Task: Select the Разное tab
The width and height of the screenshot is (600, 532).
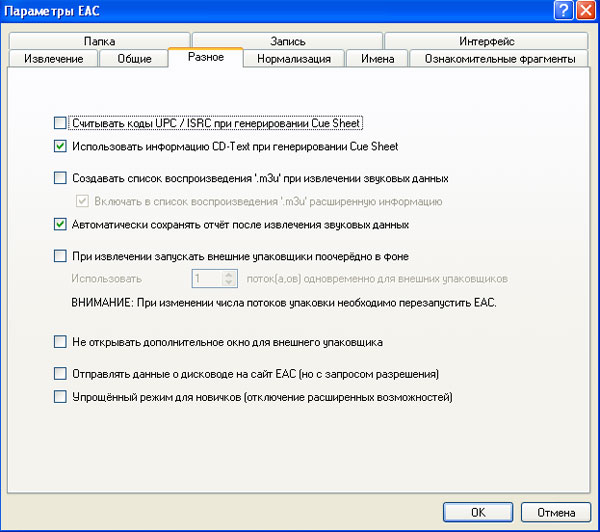Action: point(205,59)
